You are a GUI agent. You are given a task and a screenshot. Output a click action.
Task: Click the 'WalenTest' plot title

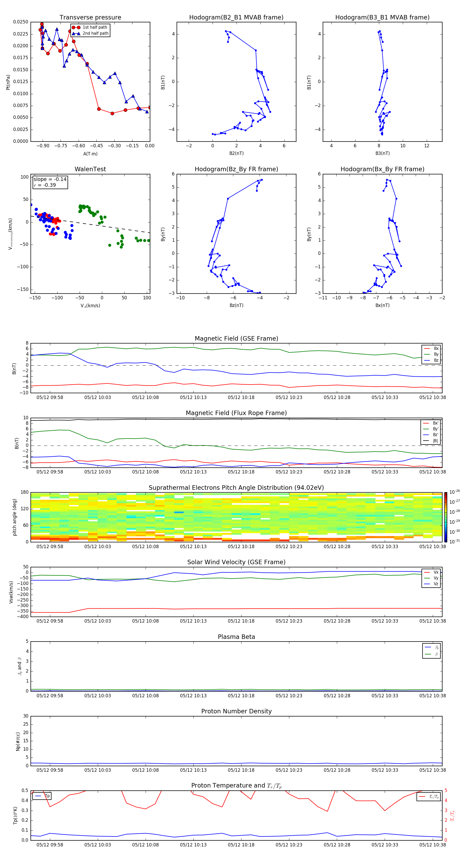pos(90,169)
